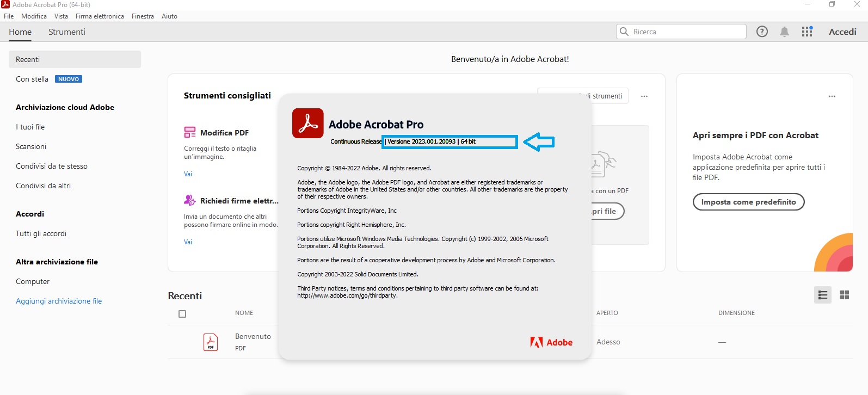This screenshot has height=395, width=868.
Task: Click the Benvenuto PDF file icon
Action: tap(211, 342)
